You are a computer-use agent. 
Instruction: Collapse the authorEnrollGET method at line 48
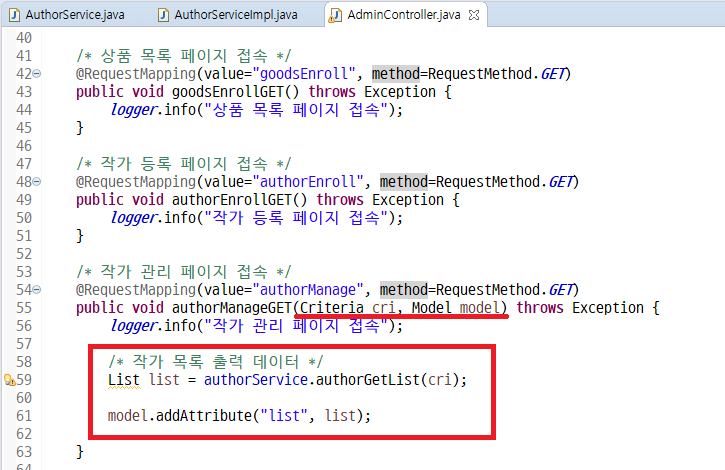pos(37,182)
